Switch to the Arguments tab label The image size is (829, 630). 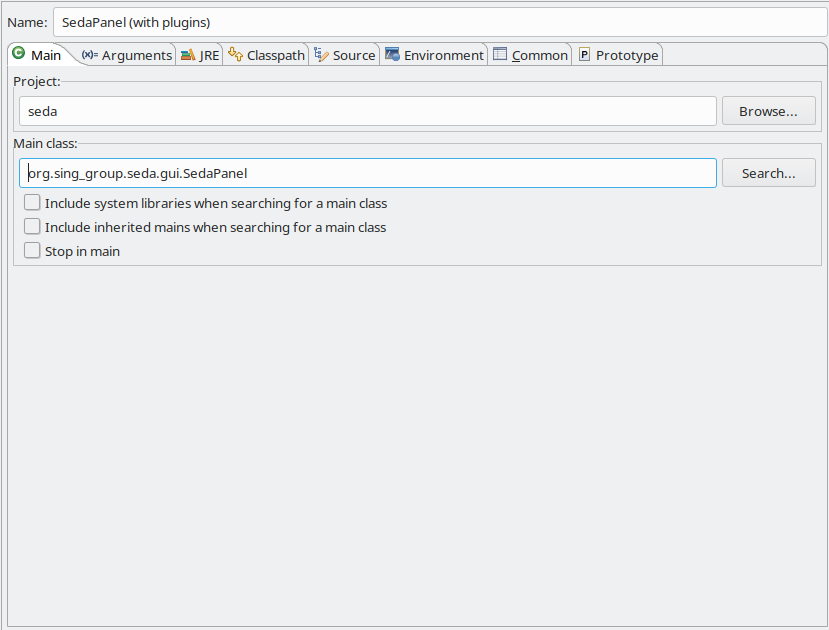pos(137,56)
